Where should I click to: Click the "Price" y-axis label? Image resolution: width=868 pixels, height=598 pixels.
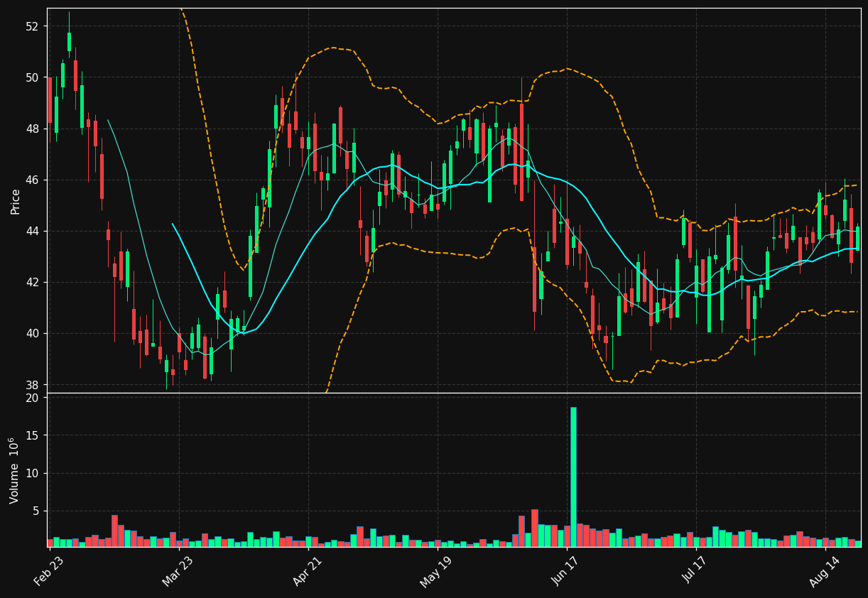pyautogui.click(x=16, y=201)
